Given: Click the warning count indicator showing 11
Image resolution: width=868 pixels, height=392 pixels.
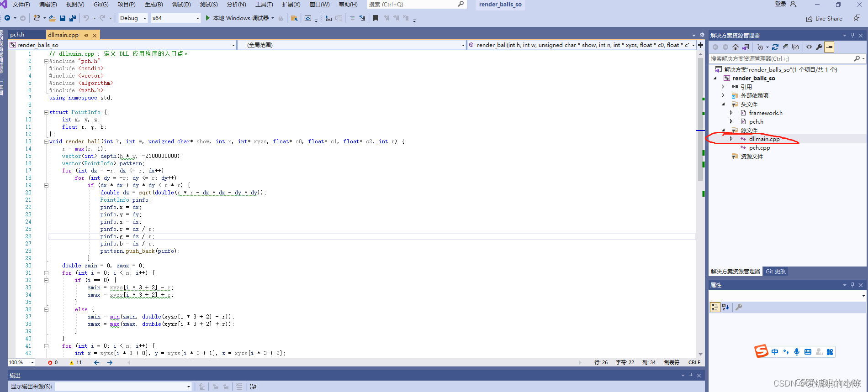Looking at the screenshot, I should [76, 362].
